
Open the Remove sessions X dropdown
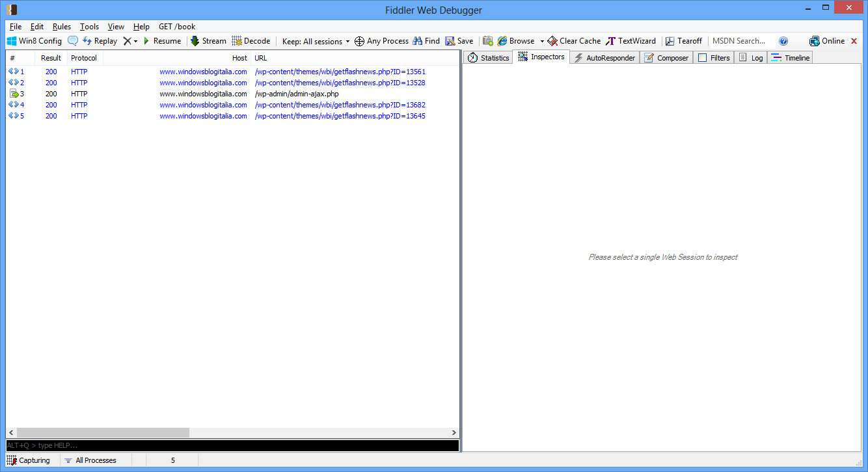(130, 41)
